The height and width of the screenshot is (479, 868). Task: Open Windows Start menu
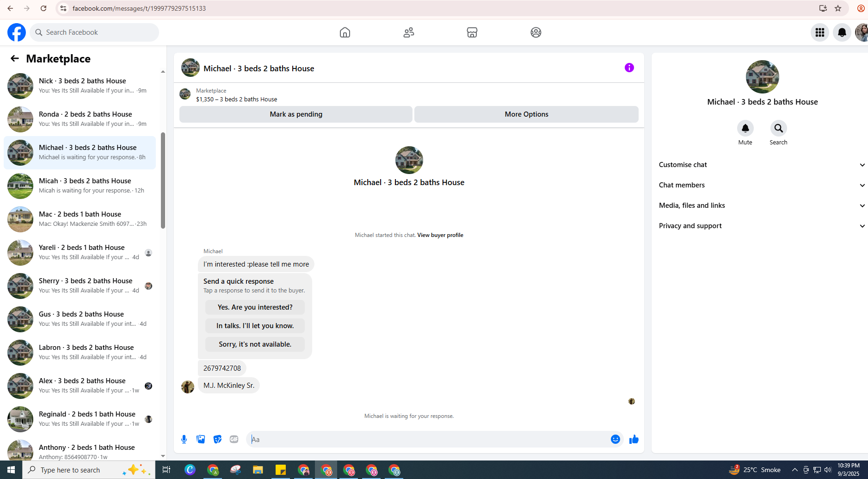(11, 470)
